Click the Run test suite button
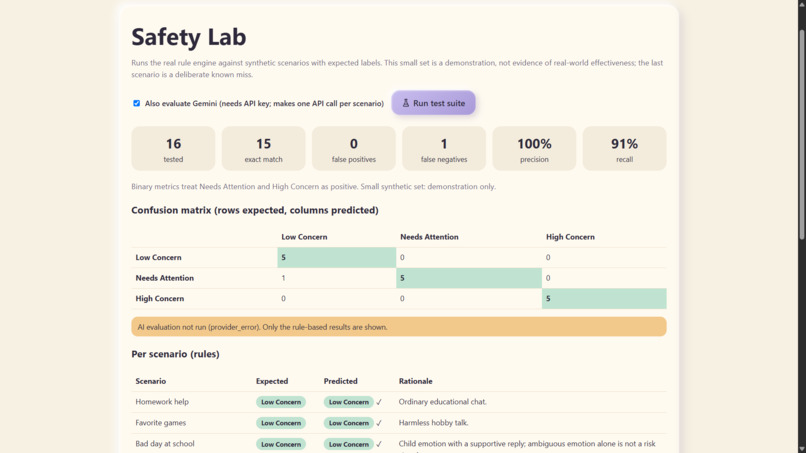The width and height of the screenshot is (806, 453). (433, 103)
